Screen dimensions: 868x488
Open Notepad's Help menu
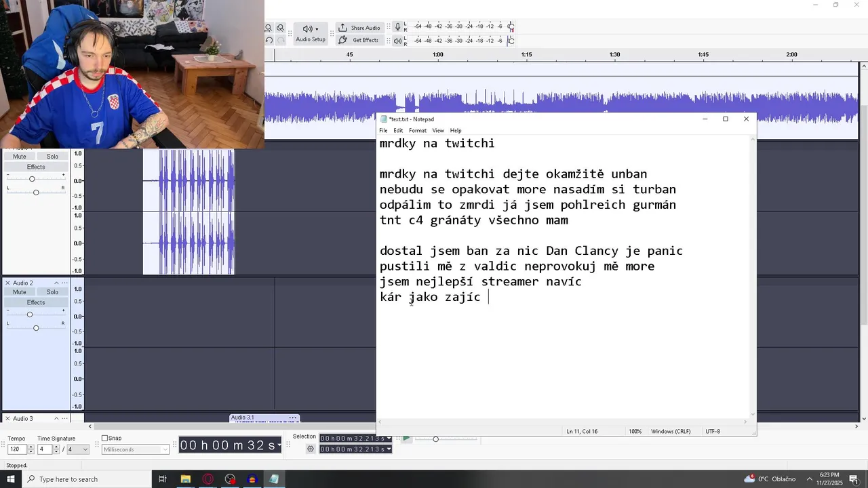coord(456,131)
